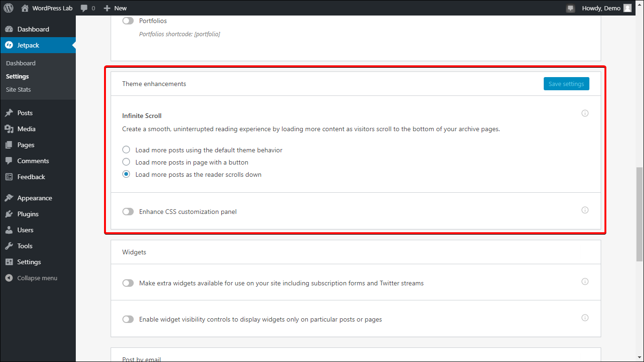This screenshot has width=644, height=362.
Task: Click the Widgets section heading
Action: point(134,252)
